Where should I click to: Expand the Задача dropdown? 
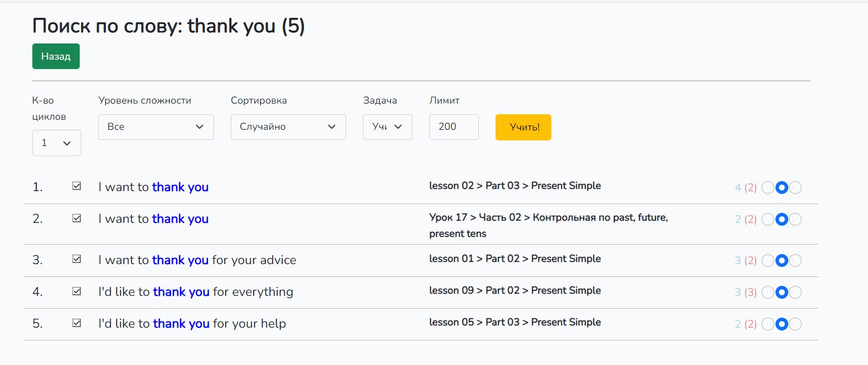(x=387, y=127)
